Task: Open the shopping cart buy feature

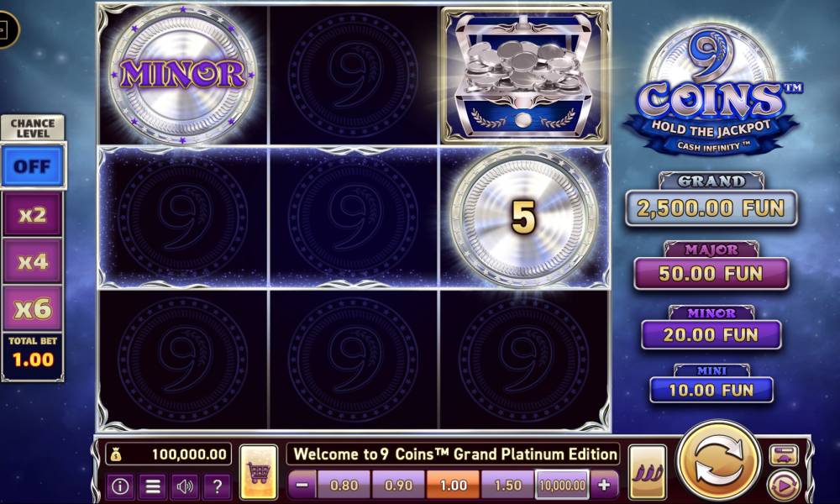Action: pyautogui.click(x=259, y=471)
